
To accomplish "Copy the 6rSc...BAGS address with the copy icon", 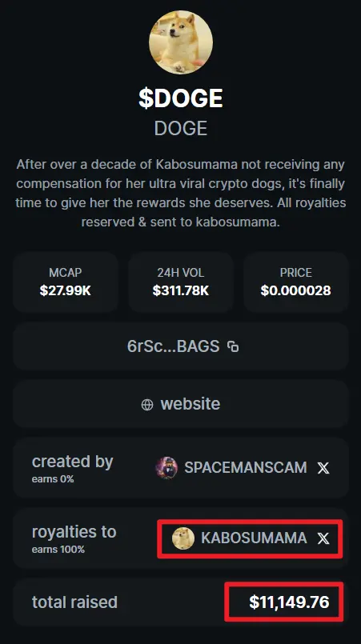I will pos(233,346).
